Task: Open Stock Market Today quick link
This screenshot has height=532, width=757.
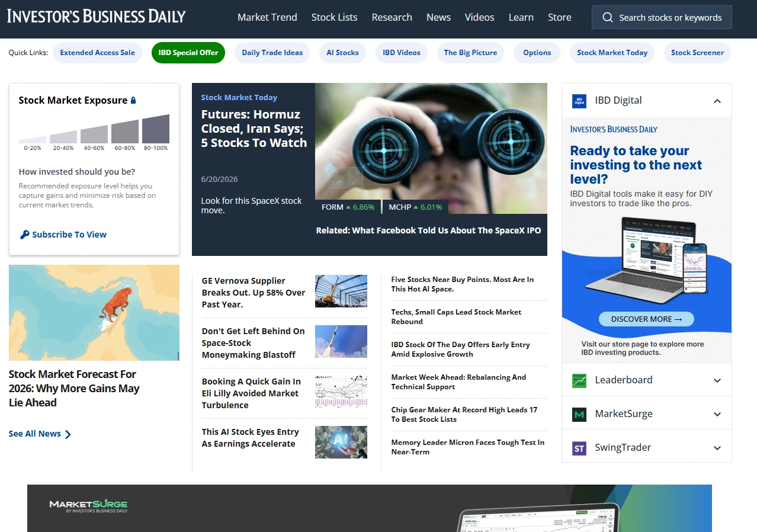Action: tap(612, 53)
